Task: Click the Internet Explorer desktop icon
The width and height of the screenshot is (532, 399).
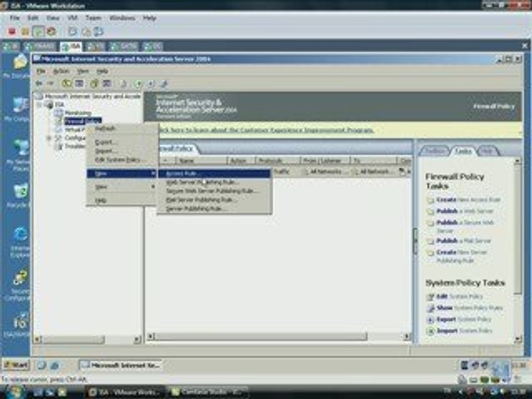Action: tap(21, 235)
